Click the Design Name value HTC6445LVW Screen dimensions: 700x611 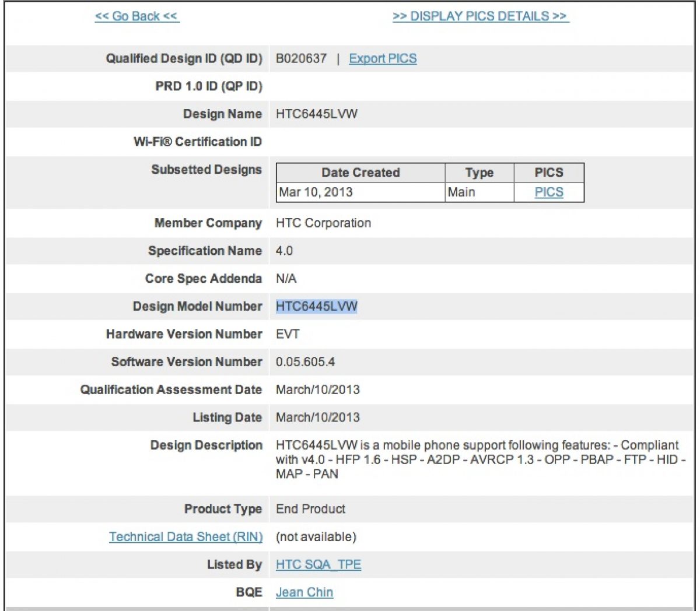[316, 114]
